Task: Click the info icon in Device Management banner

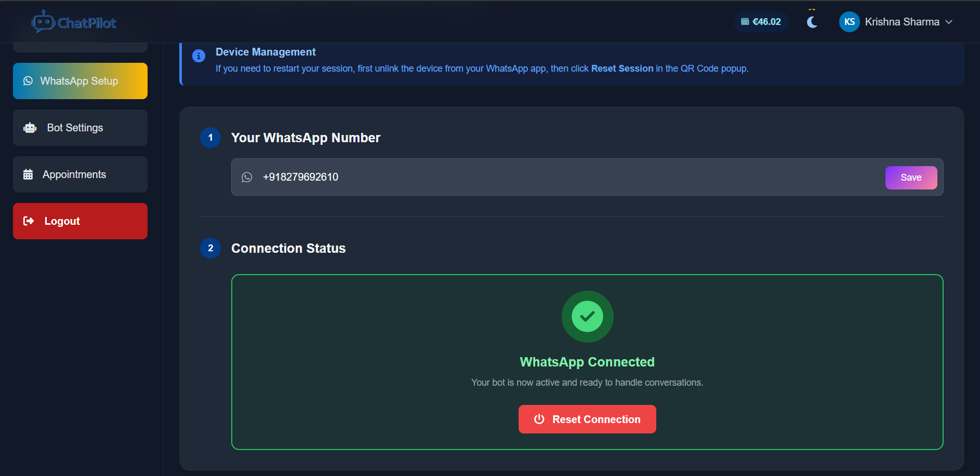Action: point(198,56)
